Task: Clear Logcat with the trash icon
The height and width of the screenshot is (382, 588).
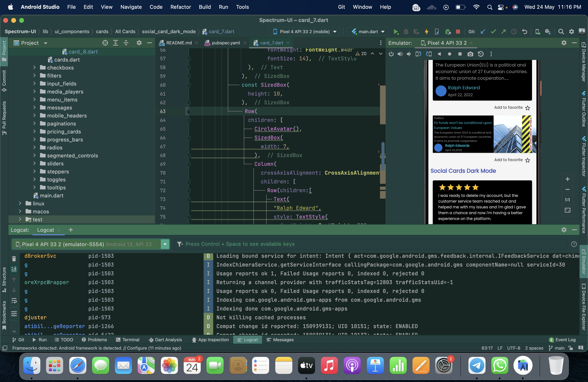Action: pyautogui.click(x=14, y=259)
